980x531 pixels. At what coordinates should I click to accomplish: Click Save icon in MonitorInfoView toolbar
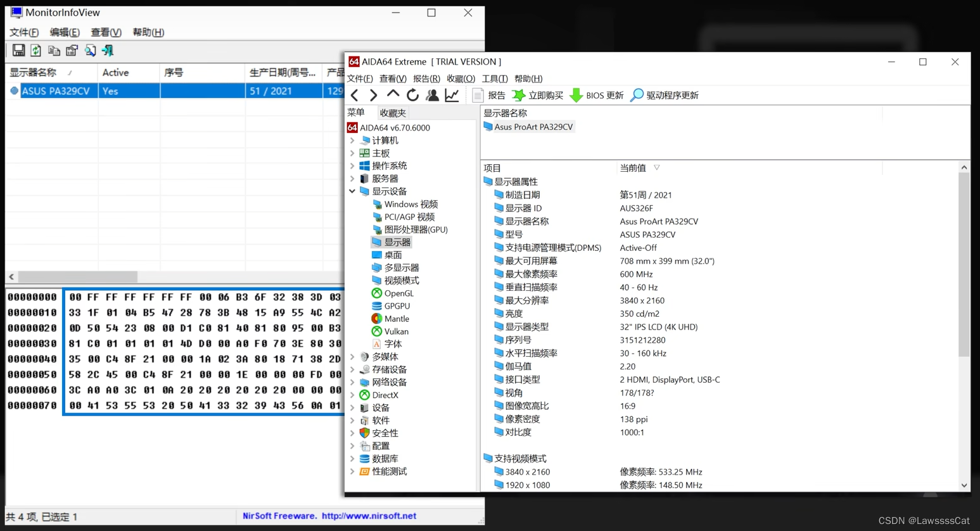point(18,50)
